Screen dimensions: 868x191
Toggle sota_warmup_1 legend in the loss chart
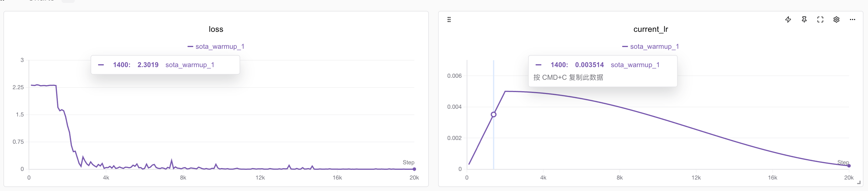point(220,46)
